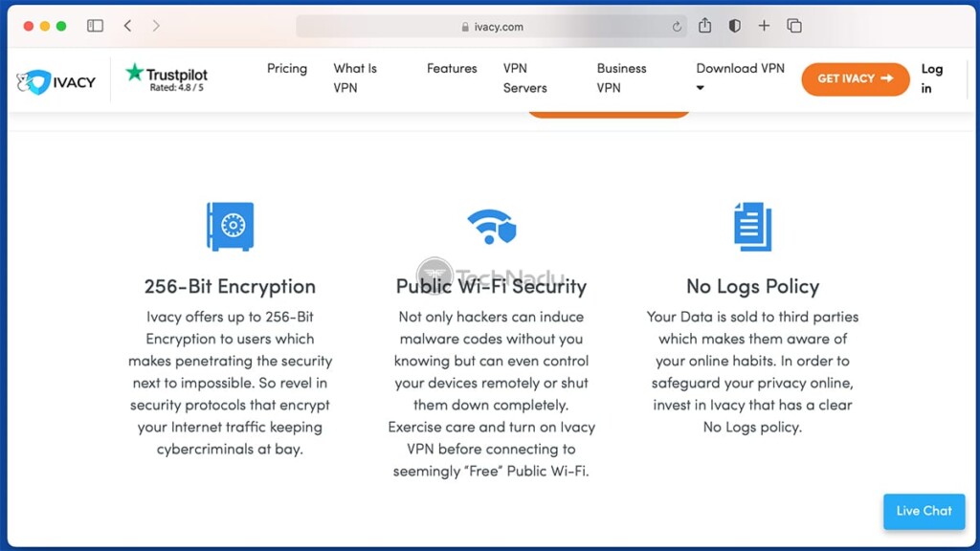Click the lock icon before ivacy.com

tap(465, 27)
